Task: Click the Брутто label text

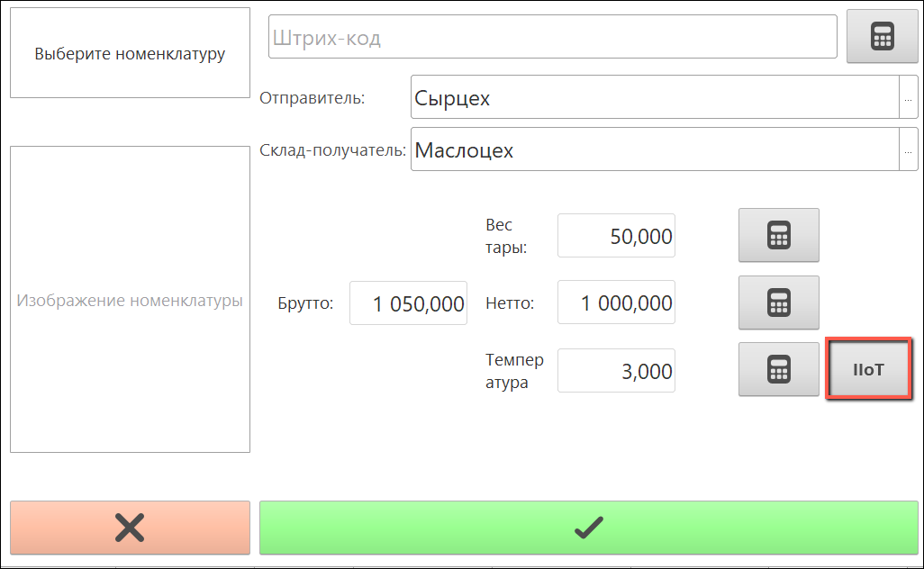Action: click(305, 304)
